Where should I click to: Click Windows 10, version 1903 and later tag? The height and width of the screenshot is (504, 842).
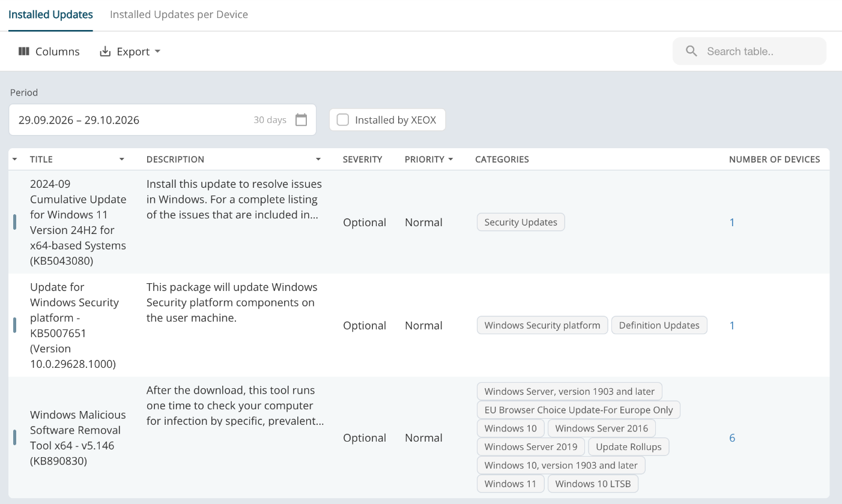[561, 465]
